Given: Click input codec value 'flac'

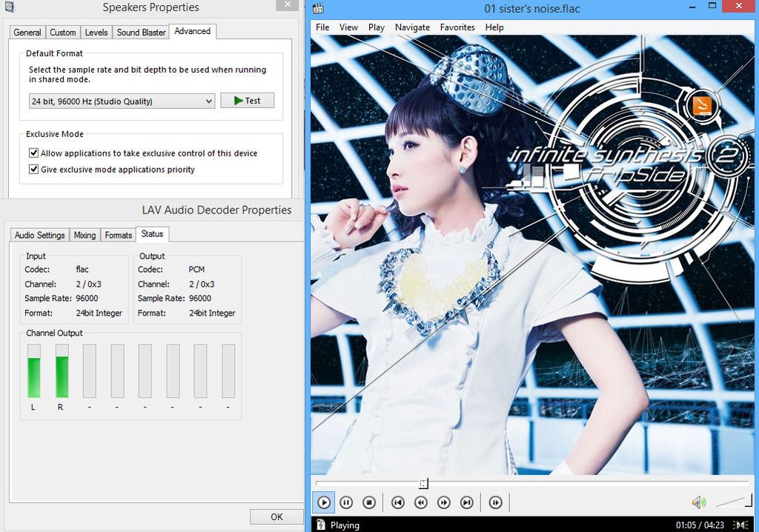Looking at the screenshot, I should tap(82, 269).
